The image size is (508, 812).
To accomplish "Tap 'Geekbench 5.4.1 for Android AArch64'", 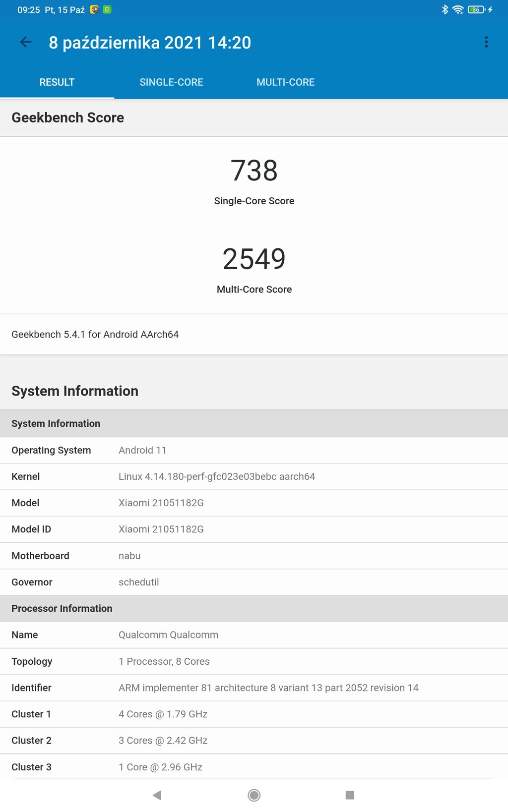I will pos(95,335).
